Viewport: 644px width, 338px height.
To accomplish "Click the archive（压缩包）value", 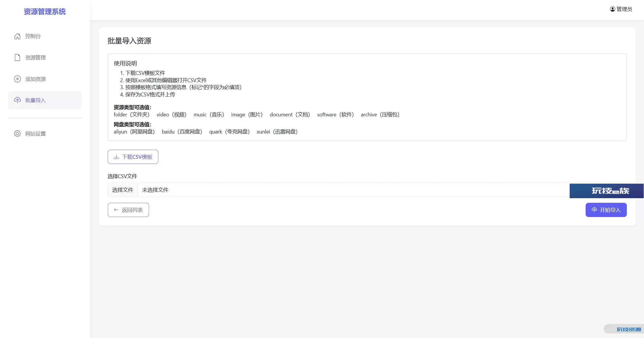I will (x=380, y=115).
